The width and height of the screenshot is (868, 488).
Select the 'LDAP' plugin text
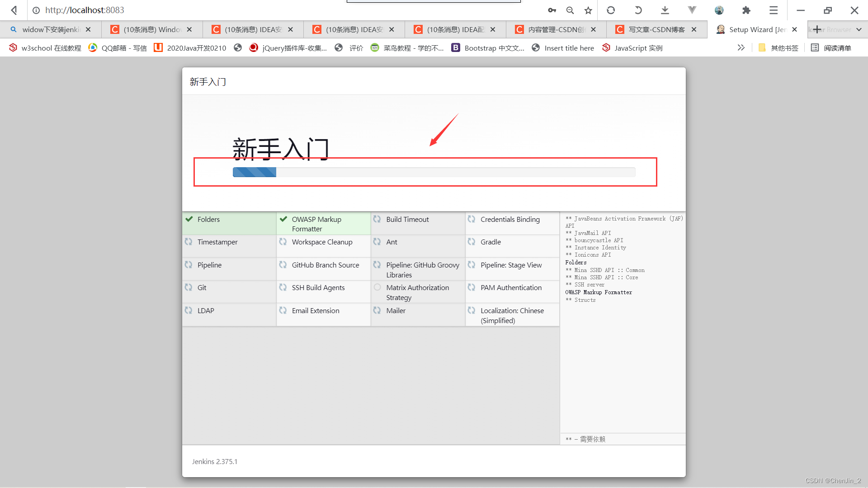pyautogui.click(x=206, y=310)
